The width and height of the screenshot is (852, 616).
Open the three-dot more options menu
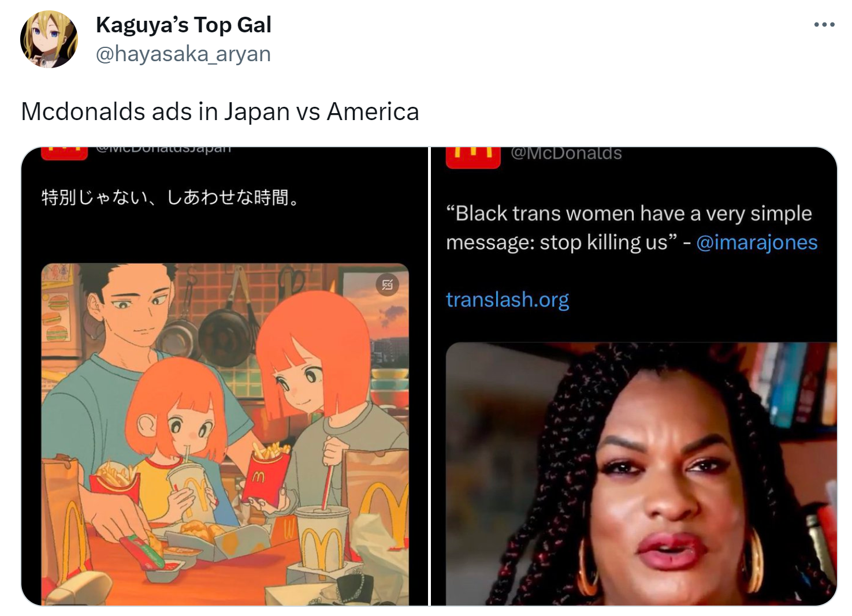coord(824,25)
